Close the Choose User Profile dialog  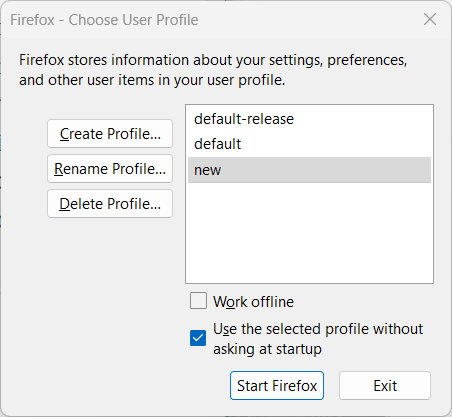pyautogui.click(x=430, y=19)
